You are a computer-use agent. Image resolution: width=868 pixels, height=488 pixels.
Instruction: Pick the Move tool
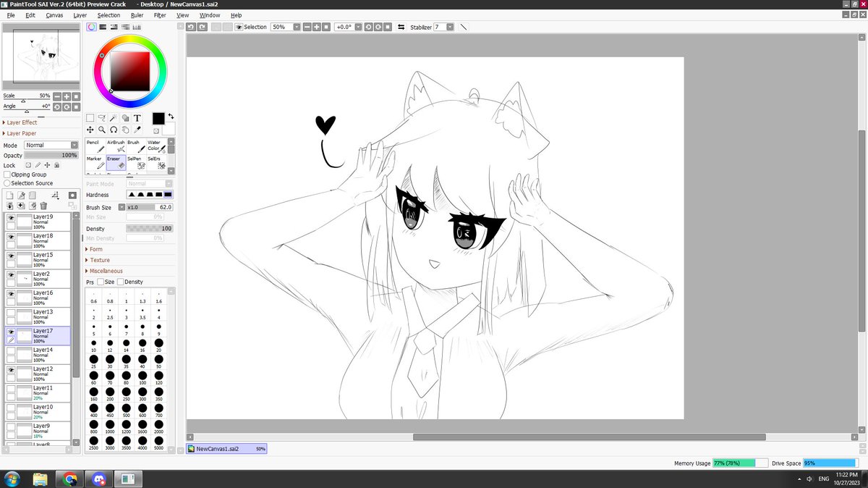tap(90, 130)
